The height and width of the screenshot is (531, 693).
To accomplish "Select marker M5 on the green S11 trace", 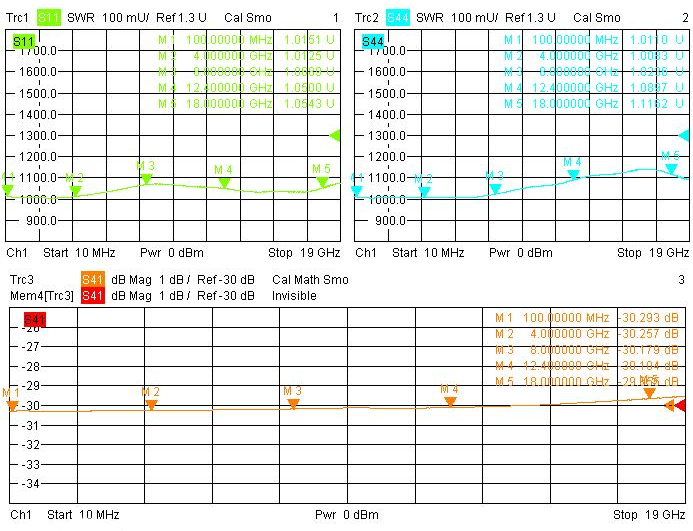I will 322,181.
